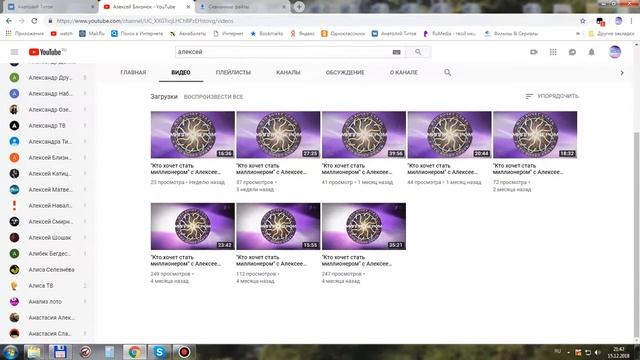Open the account avatar menu
640x360 pixels.
click(615, 52)
